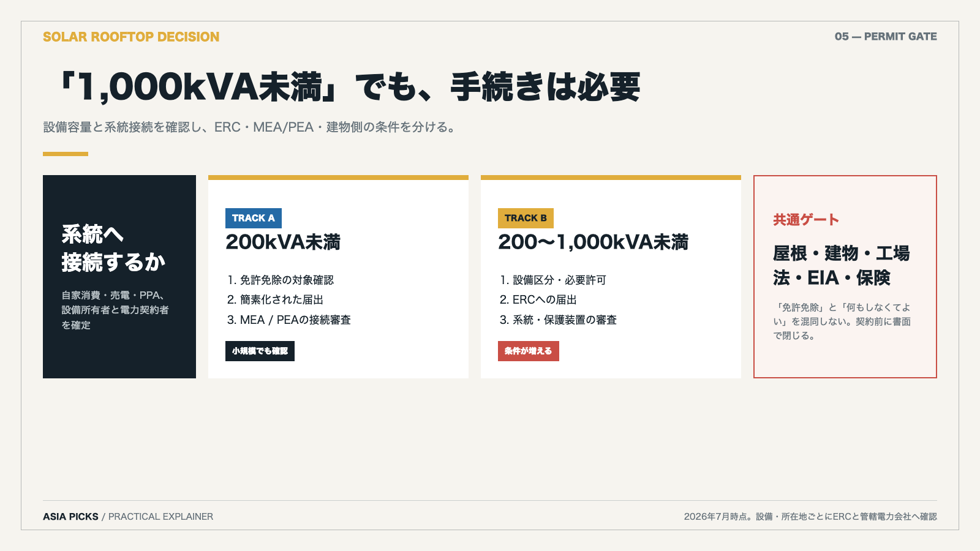Click the 条件が増える red tag

[x=528, y=351]
